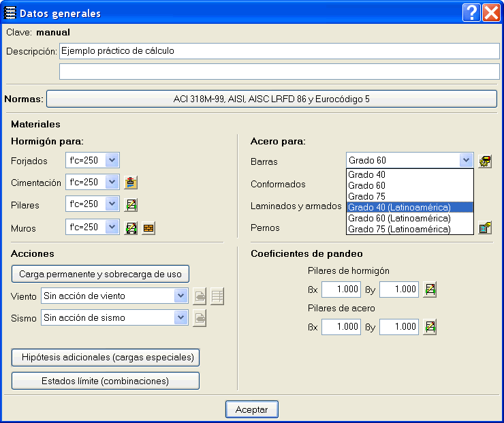Image resolution: width=504 pixels, height=423 pixels.
Task: Click the icon next to Cimentación concrete dropdown
Action: (131, 183)
